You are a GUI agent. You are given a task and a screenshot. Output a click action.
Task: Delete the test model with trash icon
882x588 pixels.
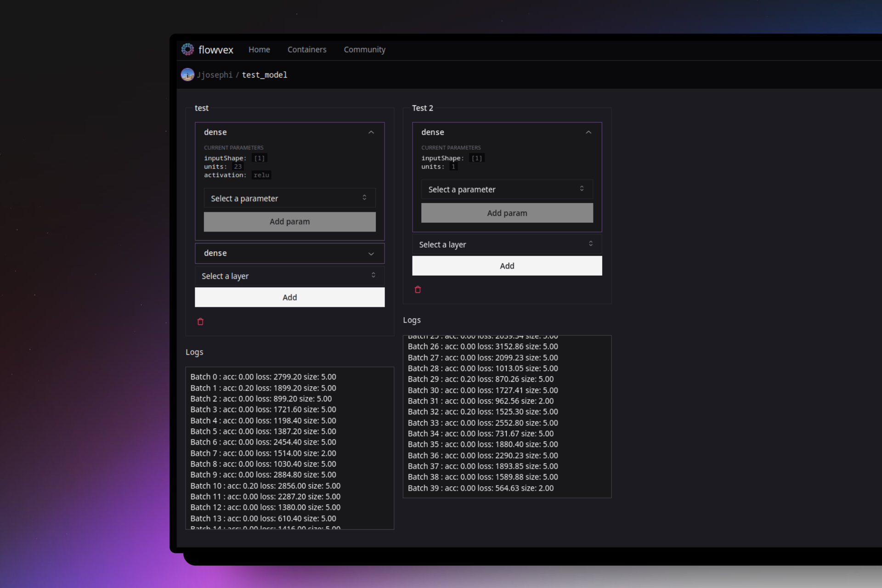click(x=200, y=322)
